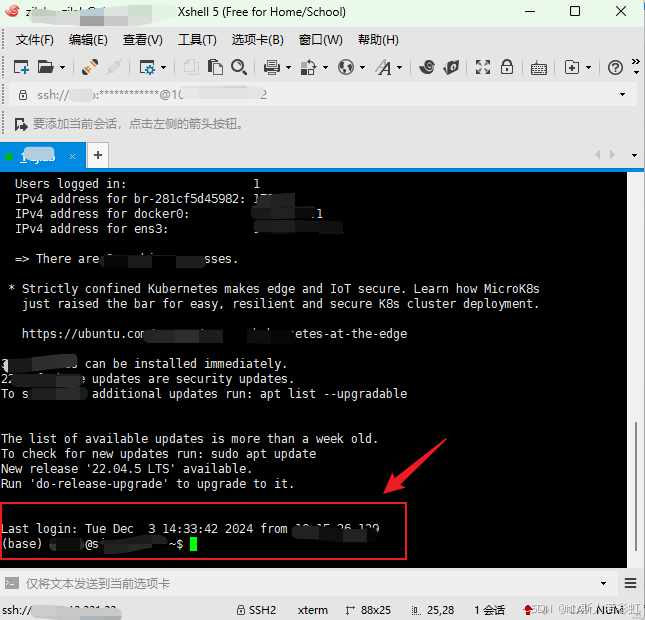Expand the Open folder dropdown arrow

63,67
